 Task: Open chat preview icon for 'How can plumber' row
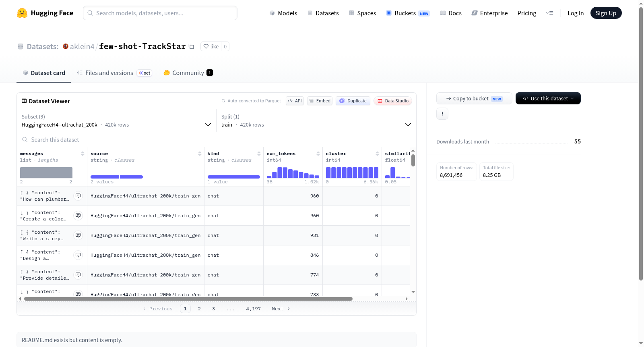[x=78, y=196]
